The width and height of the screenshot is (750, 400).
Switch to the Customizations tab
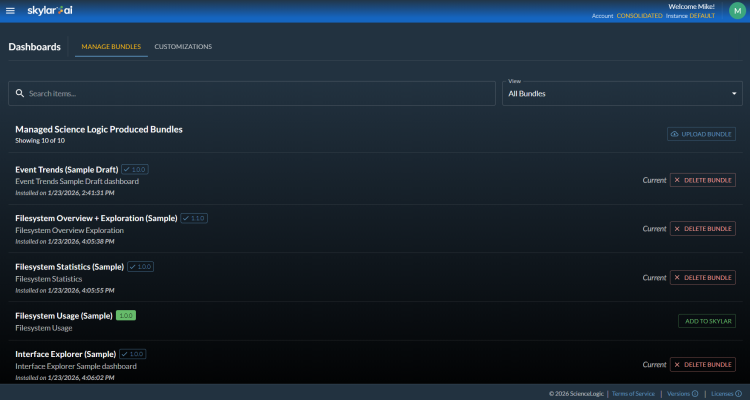point(183,47)
